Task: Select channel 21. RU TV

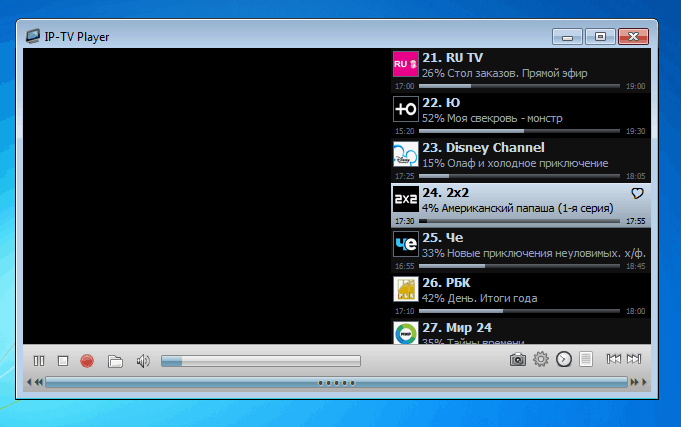Action: [521, 70]
